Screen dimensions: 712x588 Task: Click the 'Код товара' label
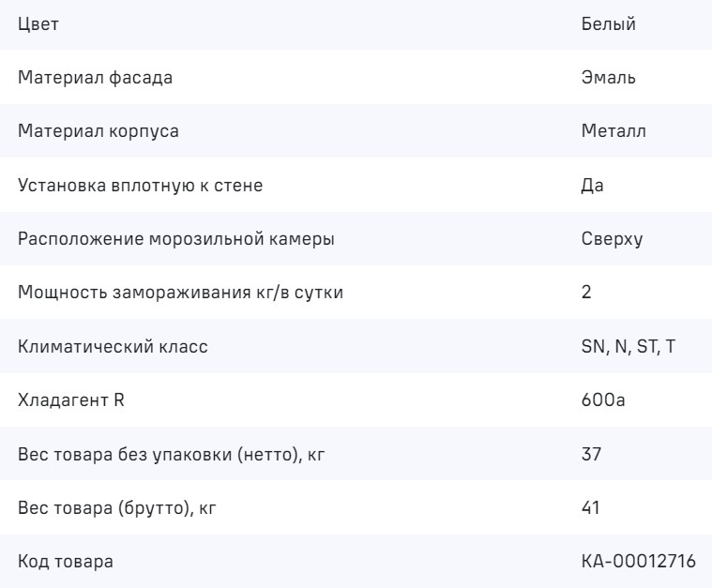[x=67, y=563]
